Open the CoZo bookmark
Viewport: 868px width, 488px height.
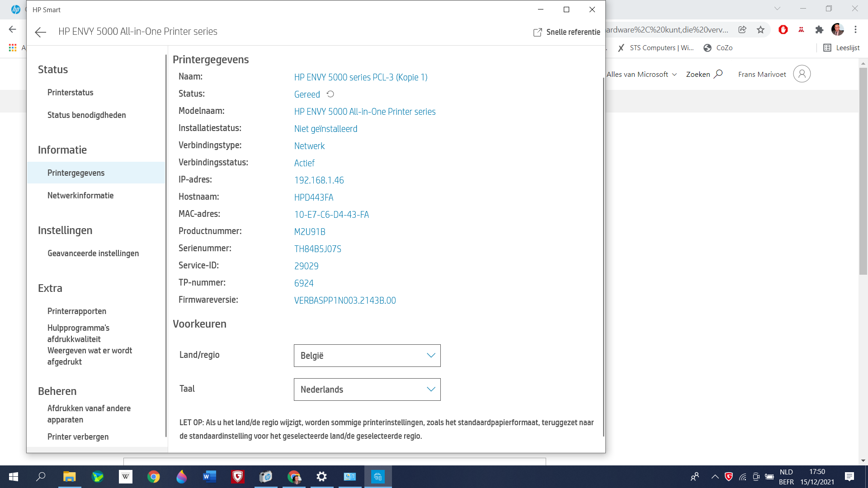(718, 47)
